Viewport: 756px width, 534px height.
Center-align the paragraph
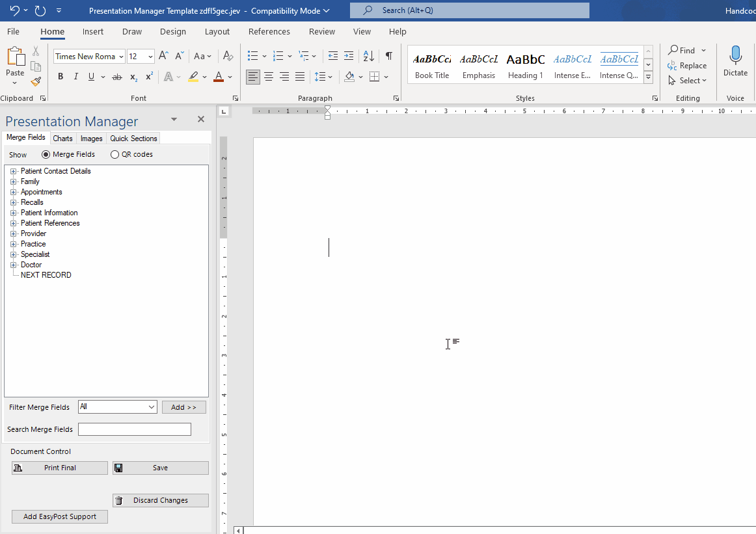tap(268, 77)
